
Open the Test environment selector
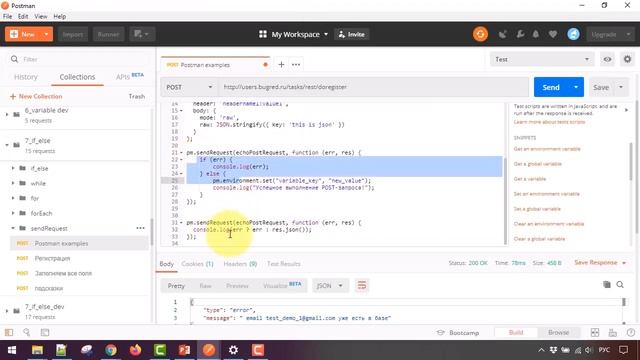542,60
